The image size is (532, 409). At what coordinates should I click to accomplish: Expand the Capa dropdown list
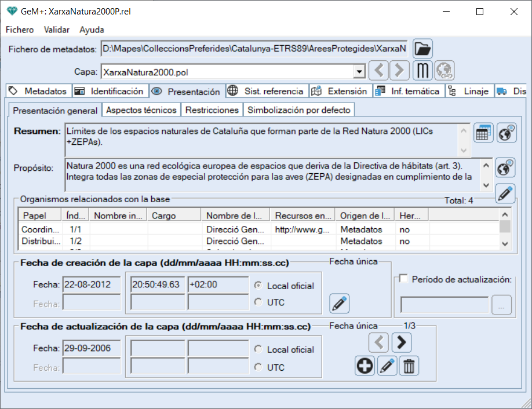359,72
